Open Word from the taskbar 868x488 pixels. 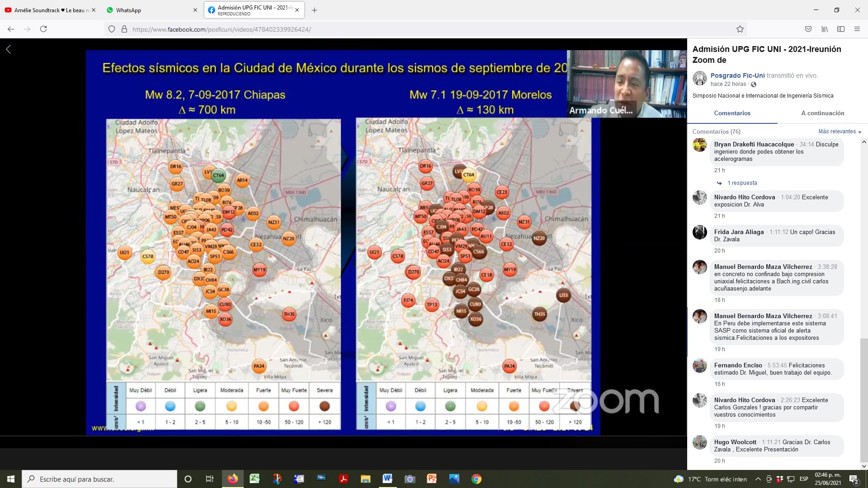point(387,479)
